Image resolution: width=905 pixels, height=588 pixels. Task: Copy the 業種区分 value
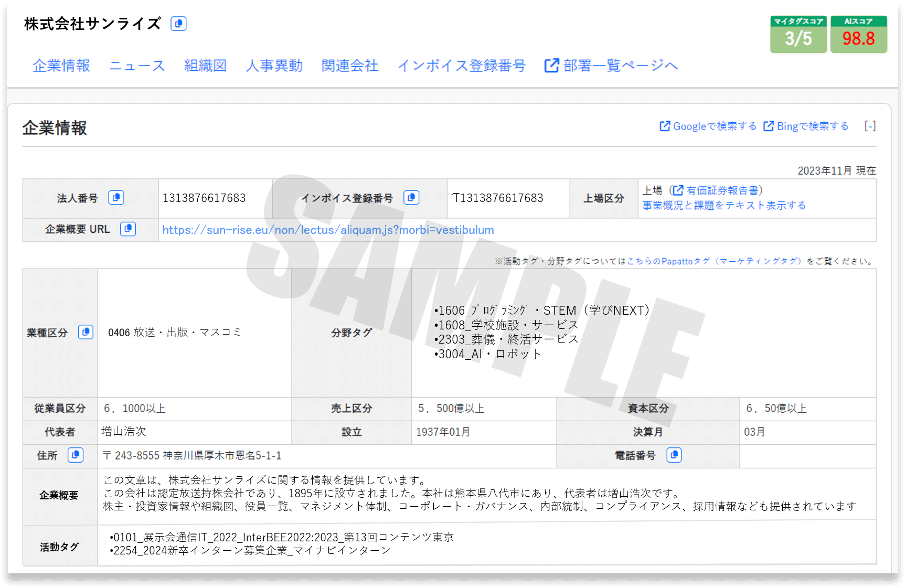(x=86, y=332)
